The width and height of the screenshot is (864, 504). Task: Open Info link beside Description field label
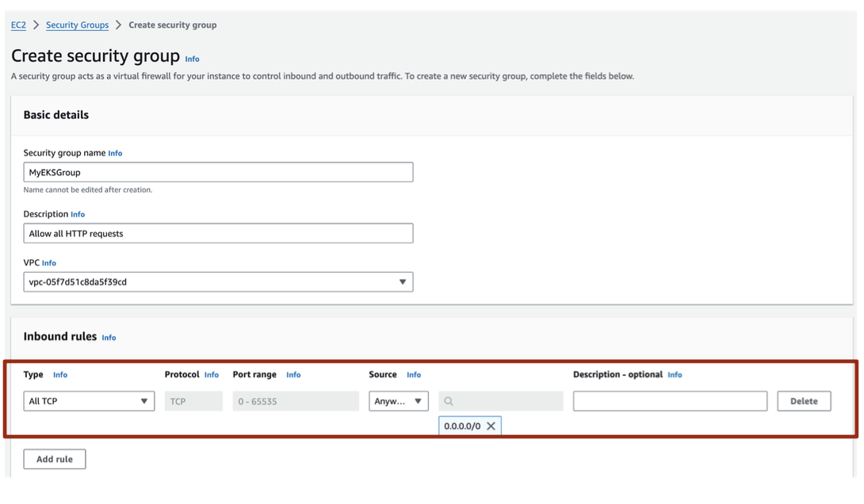[78, 215]
